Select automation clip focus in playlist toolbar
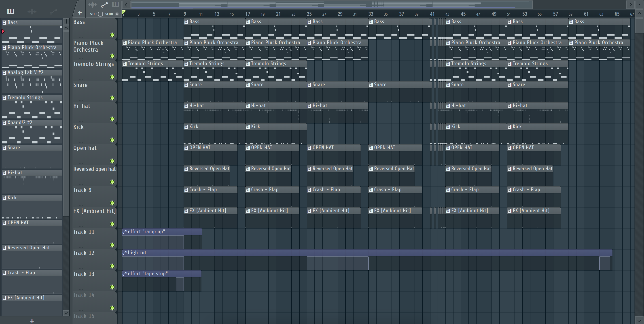 [104, 4]
